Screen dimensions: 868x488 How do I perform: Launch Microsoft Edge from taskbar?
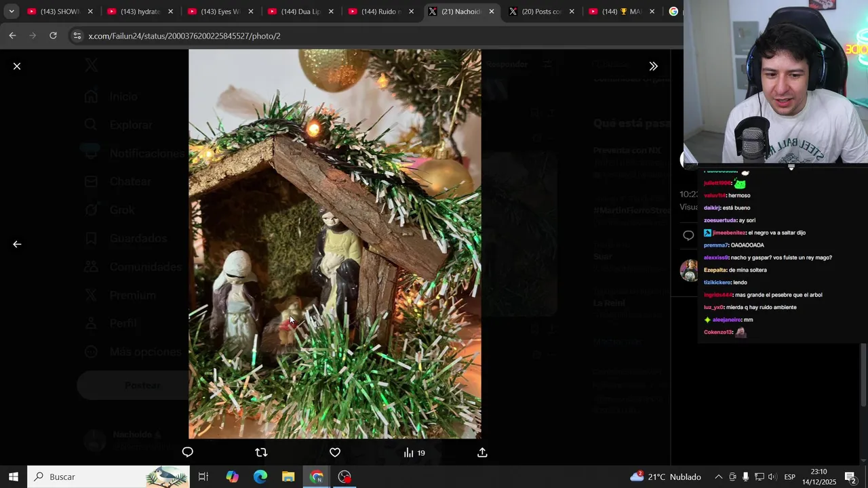click(x=260, y=476)
